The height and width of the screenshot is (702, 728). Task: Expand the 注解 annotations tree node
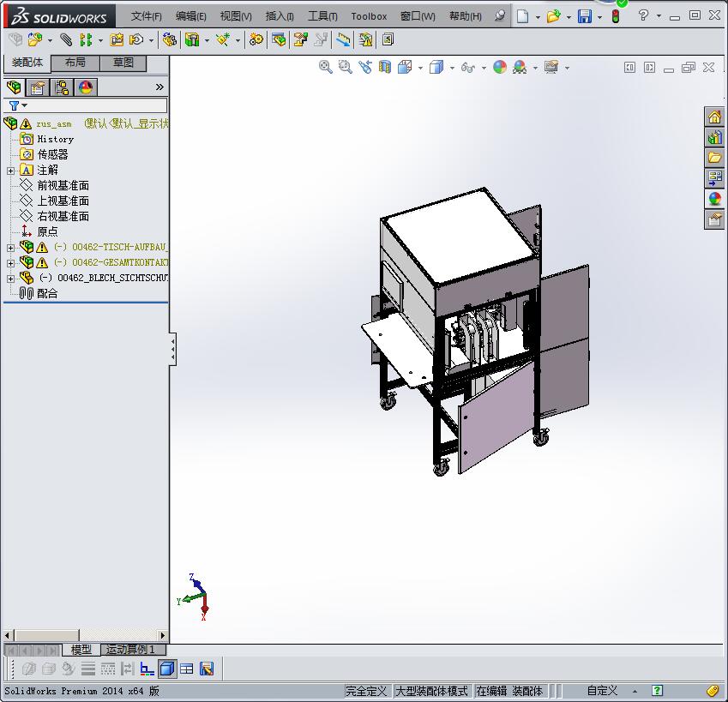point(10,171)
